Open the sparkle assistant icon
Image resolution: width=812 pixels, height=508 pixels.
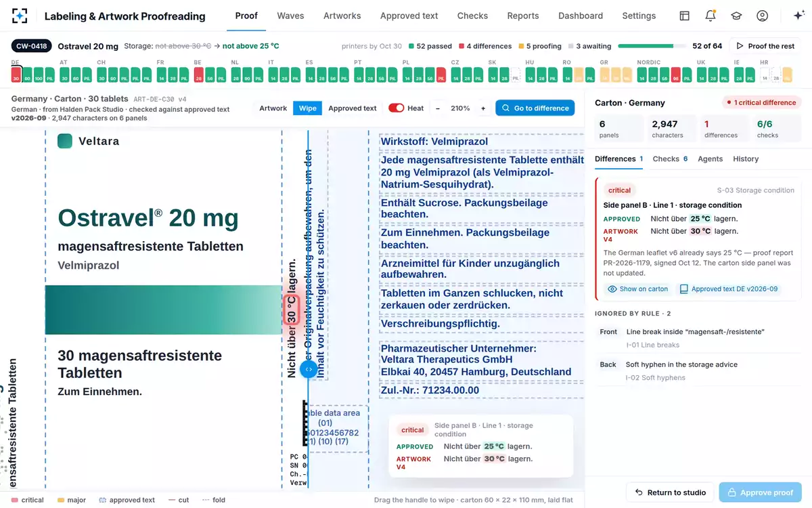(x=798, y=16)
